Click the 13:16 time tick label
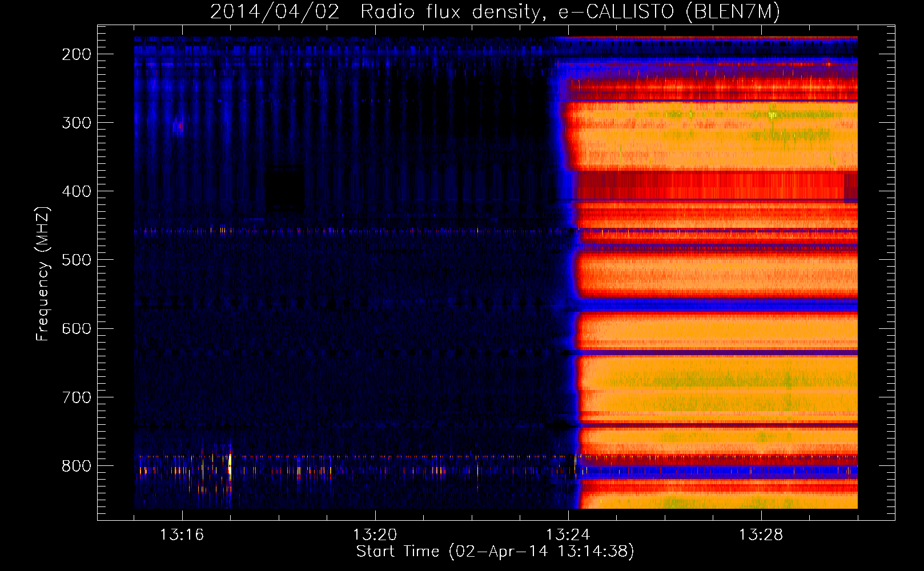Screen dimensions: 924x571 (182, 535)
